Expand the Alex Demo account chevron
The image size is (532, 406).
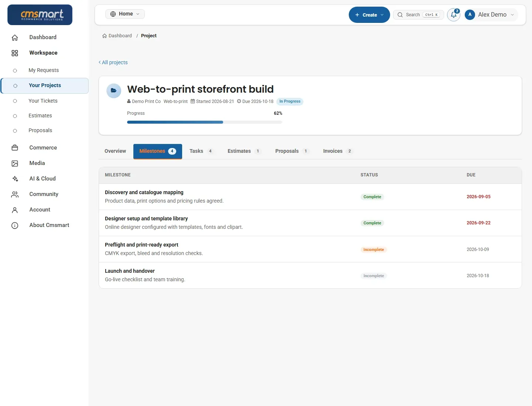(512, 15)
